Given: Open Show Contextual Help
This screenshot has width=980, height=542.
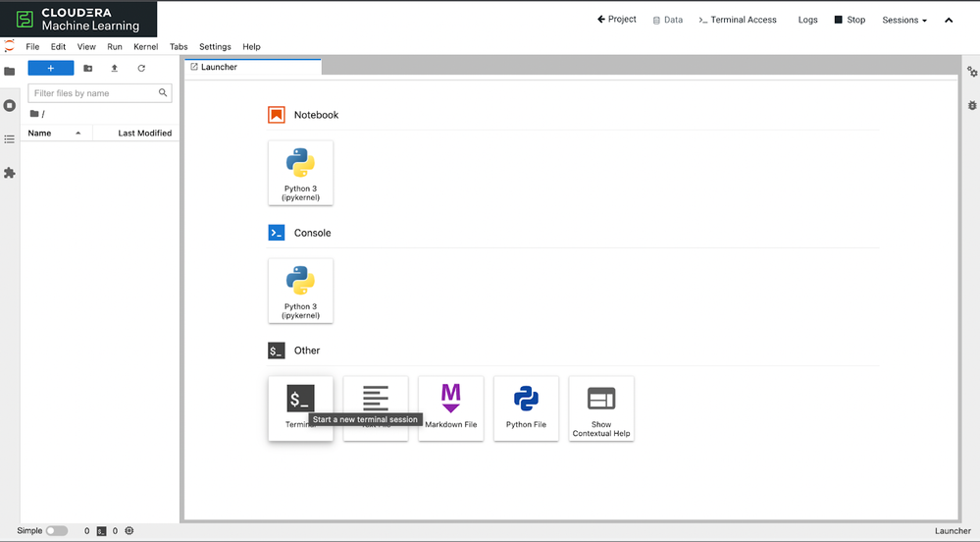Looking at the screenshot, I should click(601, 408).
